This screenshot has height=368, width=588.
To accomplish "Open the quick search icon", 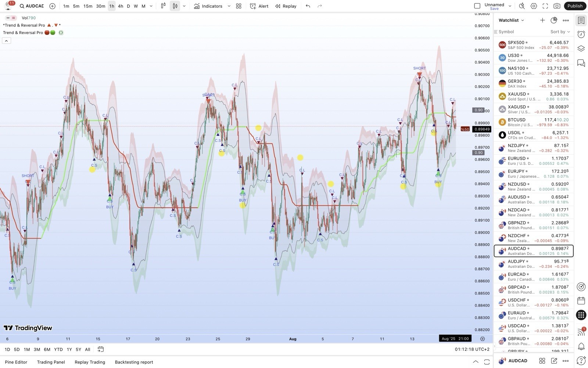I will 522,6.
